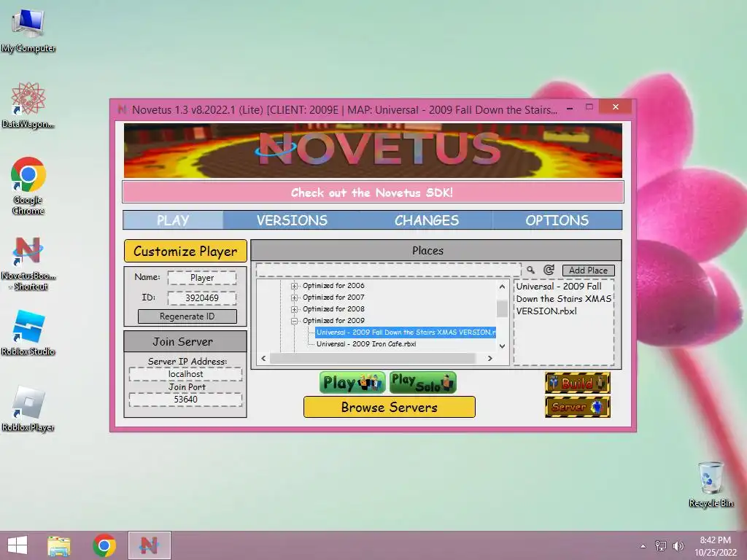
Task: Click the Server IP Address field
Action: tap(185, 374)
